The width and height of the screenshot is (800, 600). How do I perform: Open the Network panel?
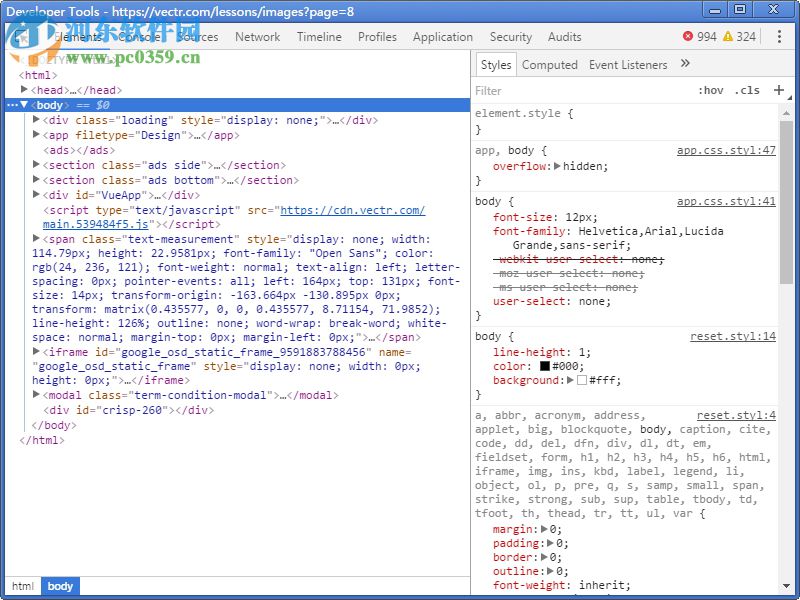[x=257, y=37]
